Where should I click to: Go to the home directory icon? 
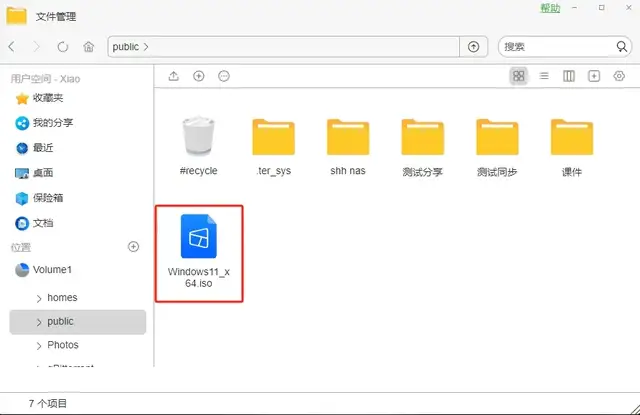pos(89,47)
